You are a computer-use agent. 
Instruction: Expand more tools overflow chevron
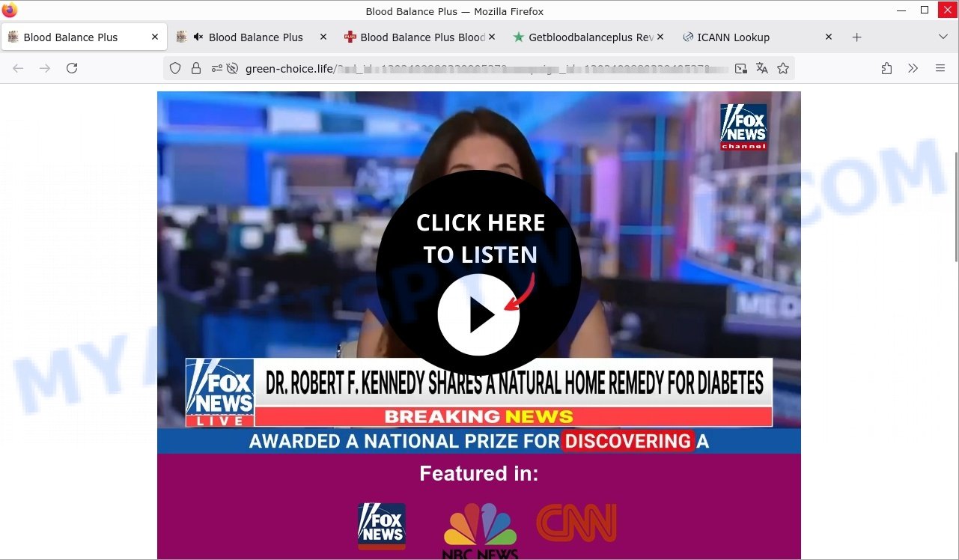click(913, 68)
